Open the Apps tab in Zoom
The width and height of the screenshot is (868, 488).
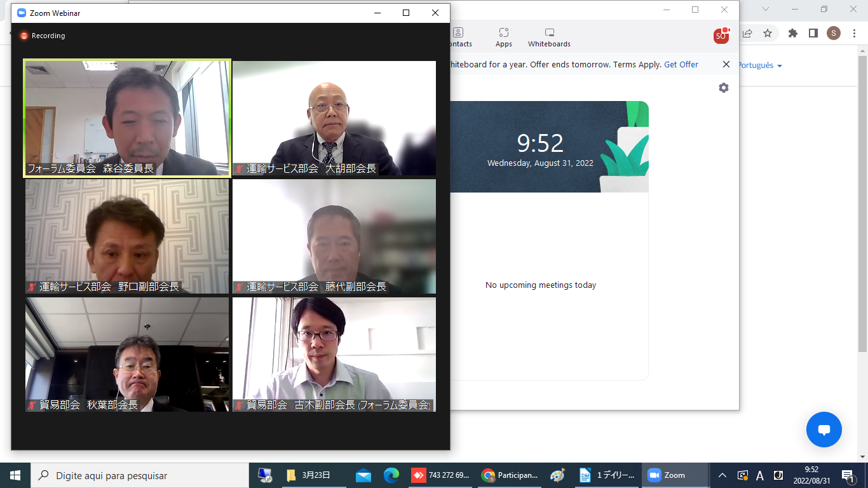[x=504, y=37]
